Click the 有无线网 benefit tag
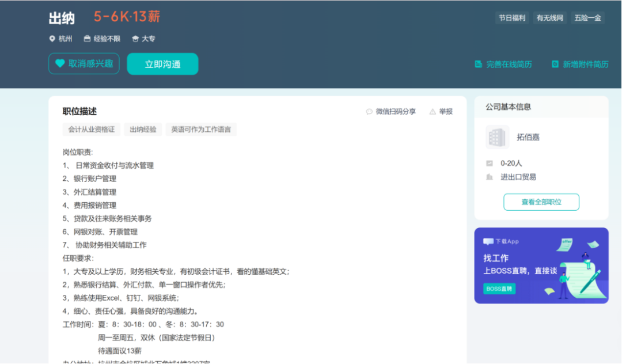Image resolution: width=622 pixels, height=364 pixels. 550,18
